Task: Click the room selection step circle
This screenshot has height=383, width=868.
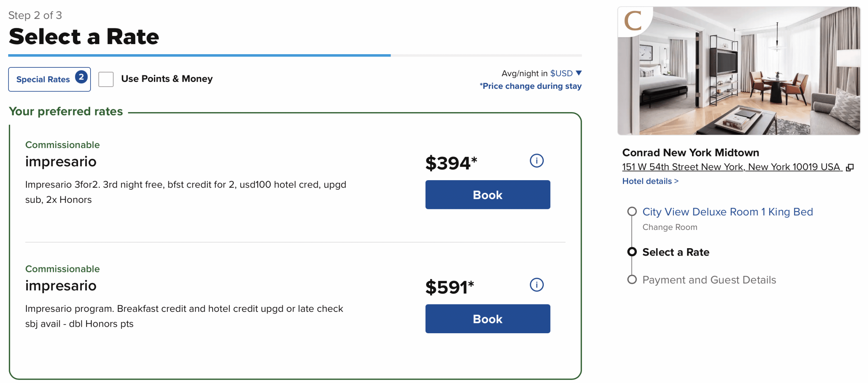Action: 632,212
